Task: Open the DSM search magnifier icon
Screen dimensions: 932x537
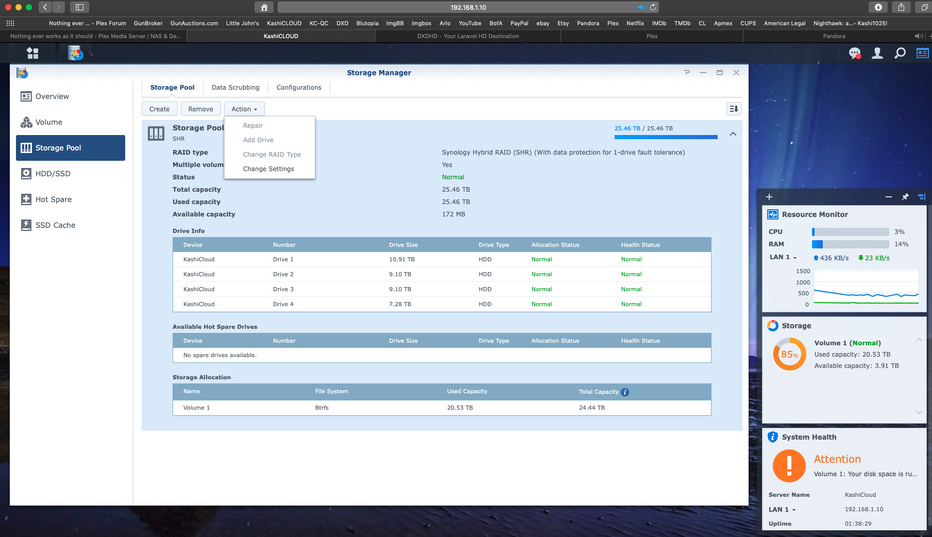Action: pyautogui.click(x=900, y=53)
